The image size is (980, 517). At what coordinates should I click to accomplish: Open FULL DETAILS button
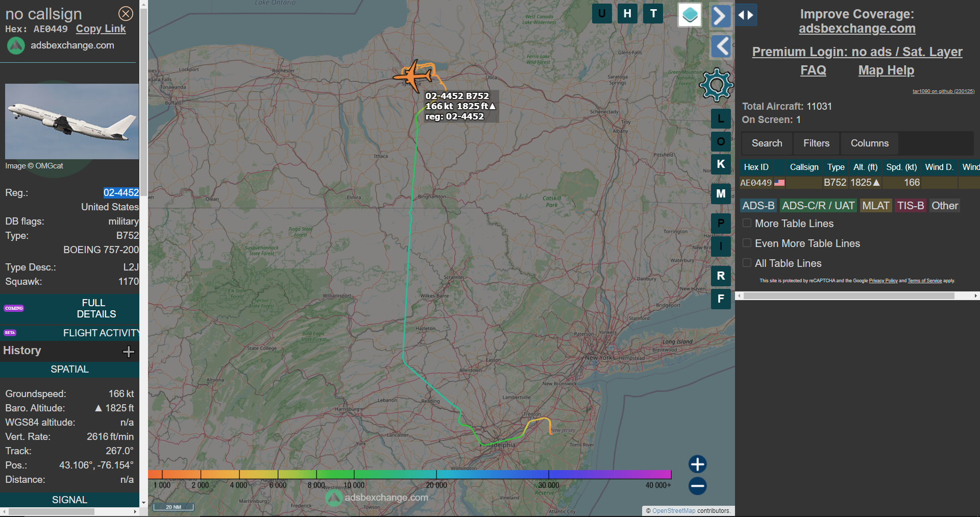[x=69, y=309]
